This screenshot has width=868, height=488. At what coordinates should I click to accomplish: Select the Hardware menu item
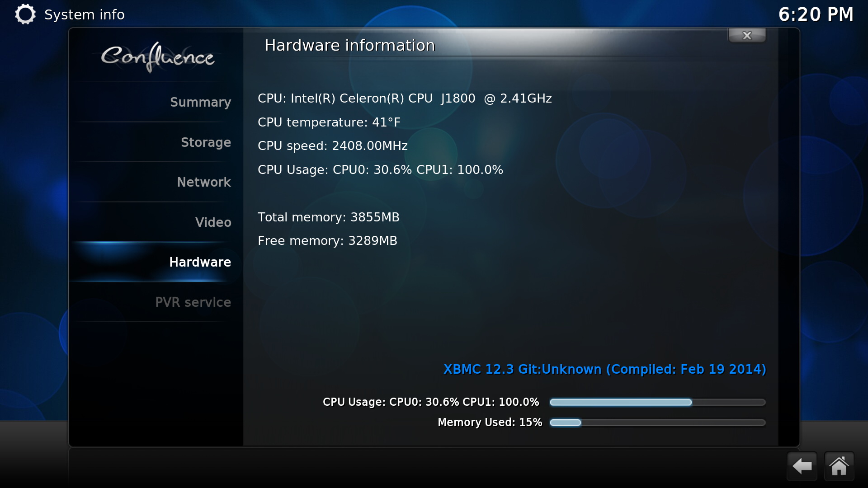(156, 262)
